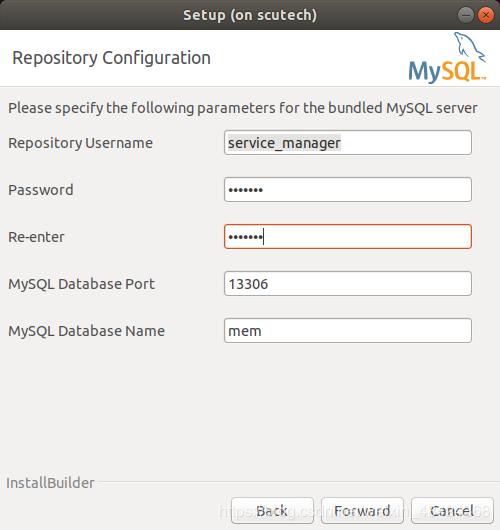Click the Repository Configuration heading
The image size is (500, 530).
(112, 58)
